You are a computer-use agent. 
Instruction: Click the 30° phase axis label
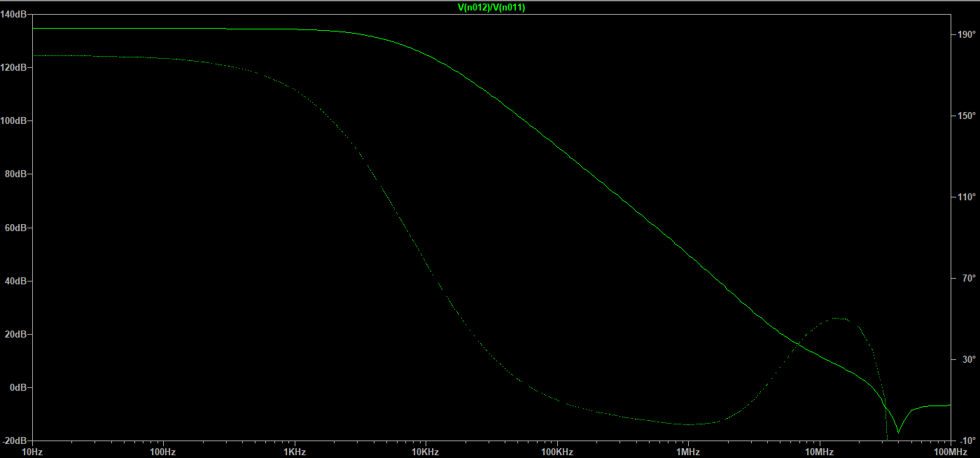click(x=969, y=359)
